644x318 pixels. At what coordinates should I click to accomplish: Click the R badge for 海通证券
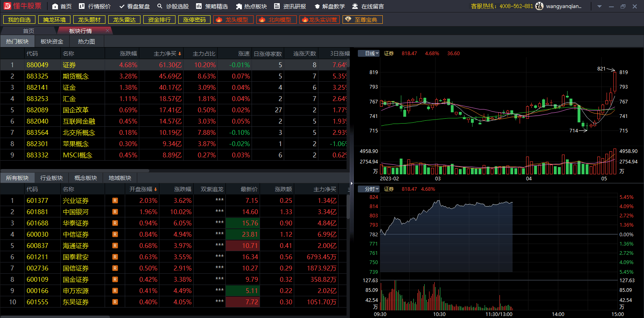[x=115, y=246]
